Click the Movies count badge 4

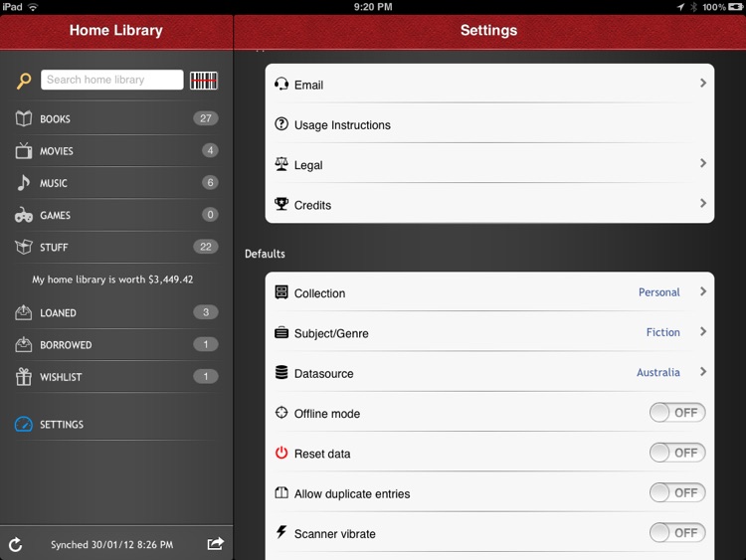point(210,150)
